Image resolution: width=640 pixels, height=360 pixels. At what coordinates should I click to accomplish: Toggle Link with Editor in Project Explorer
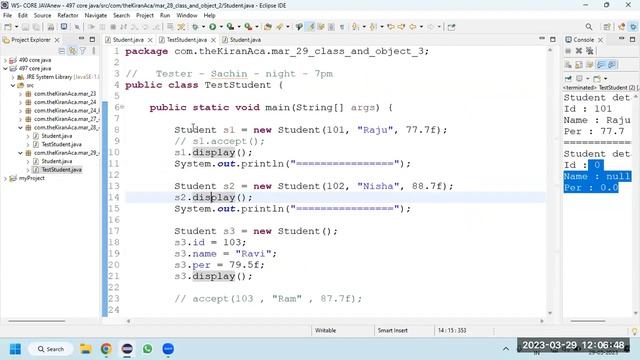click(x=72, y=51)
